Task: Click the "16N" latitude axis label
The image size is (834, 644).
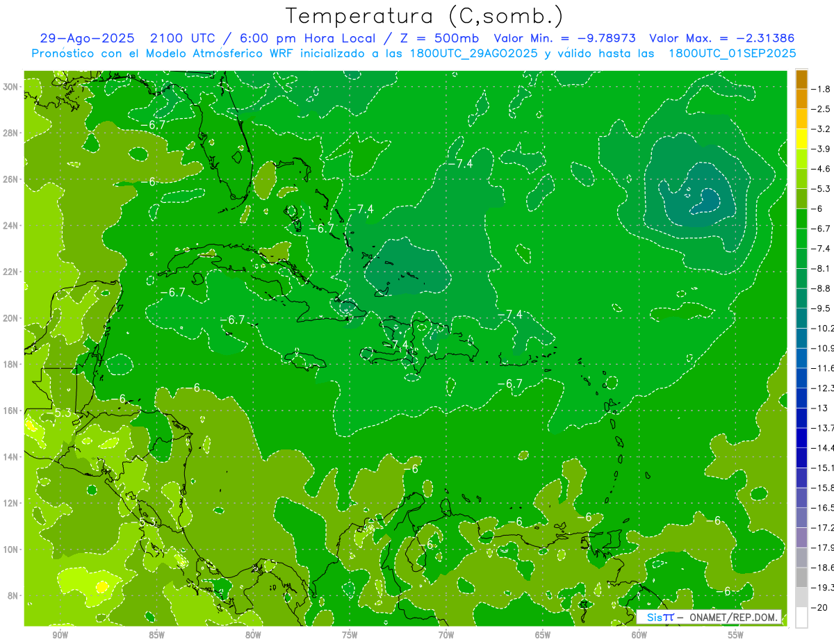Action: point(10,411)
